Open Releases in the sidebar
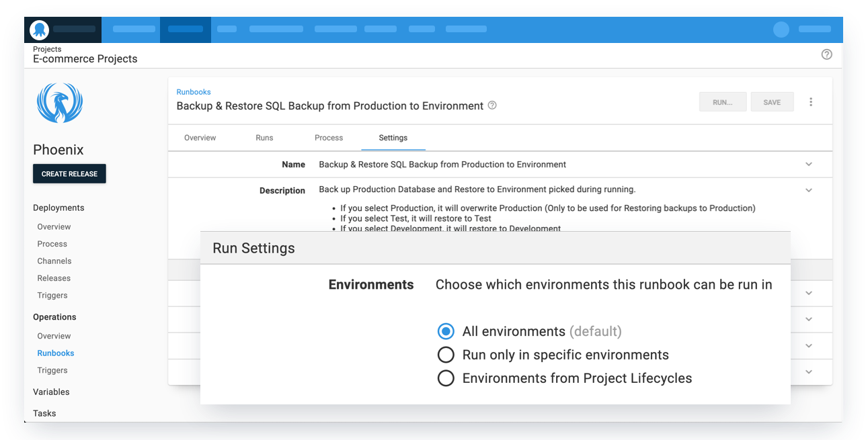Screen dimensions: 868x440 point(54,278)
